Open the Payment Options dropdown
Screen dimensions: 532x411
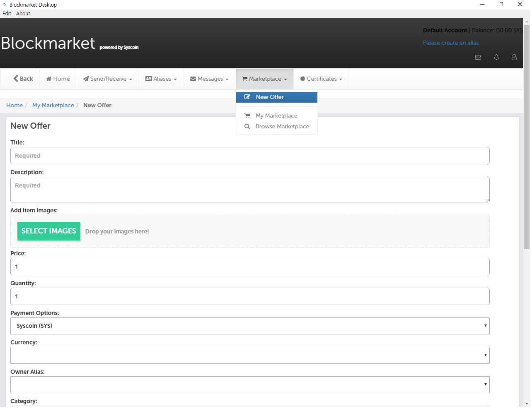(x=250, y=326)
